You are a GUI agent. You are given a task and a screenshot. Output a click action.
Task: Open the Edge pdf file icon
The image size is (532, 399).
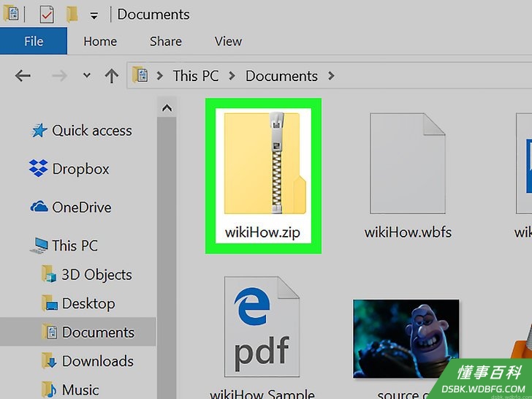262,327
